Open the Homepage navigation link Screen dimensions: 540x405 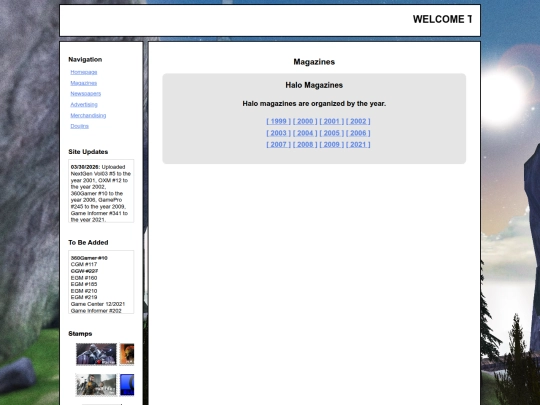pos(84,72)
